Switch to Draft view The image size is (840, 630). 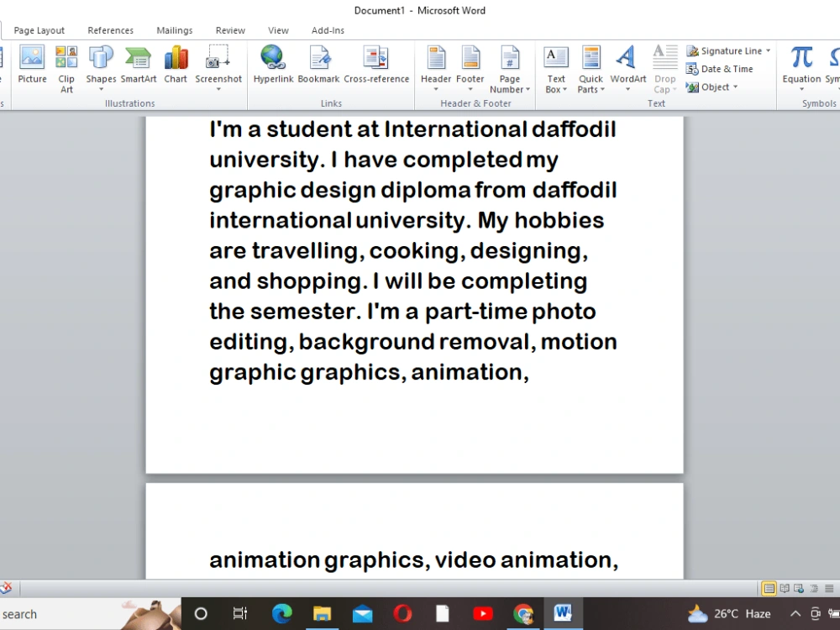point(829,588)
